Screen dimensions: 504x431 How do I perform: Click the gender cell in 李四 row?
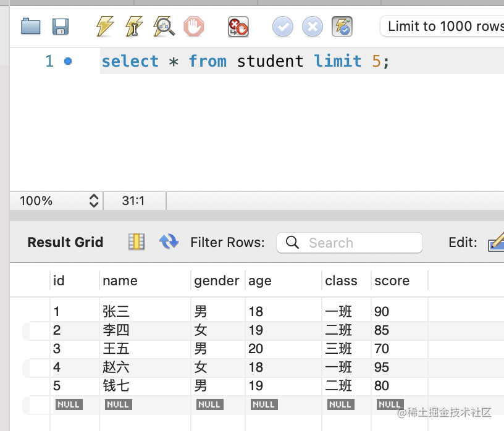click(x=201, y=330)
